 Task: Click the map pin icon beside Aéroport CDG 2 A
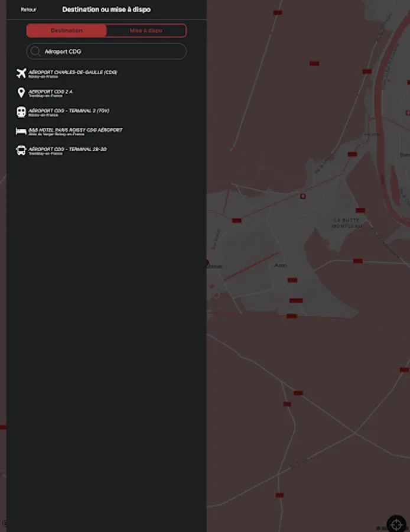21,93
